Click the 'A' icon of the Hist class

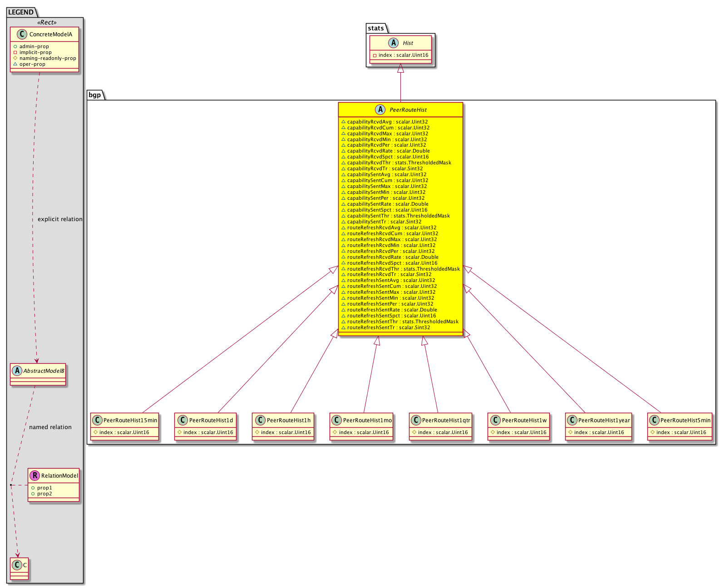(393, 43)
